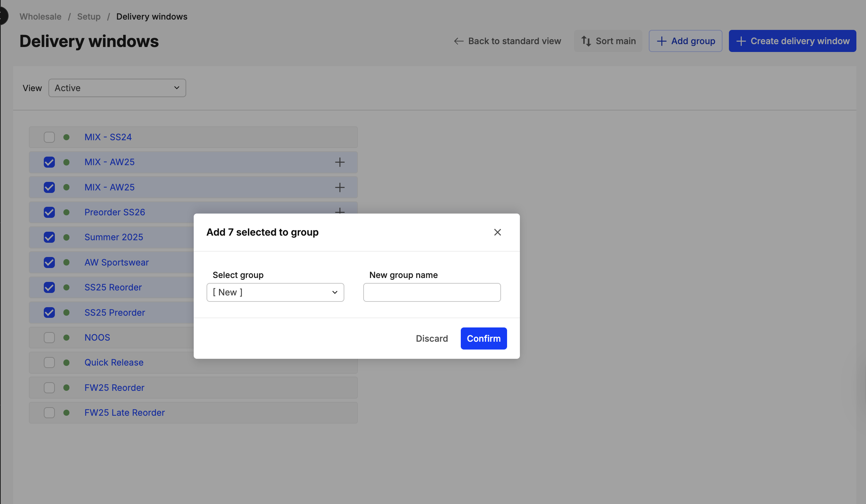The width and height of the screenshot is (866, 504).
Task: Click the back arrow to standard view
Action: pos(459,41)
